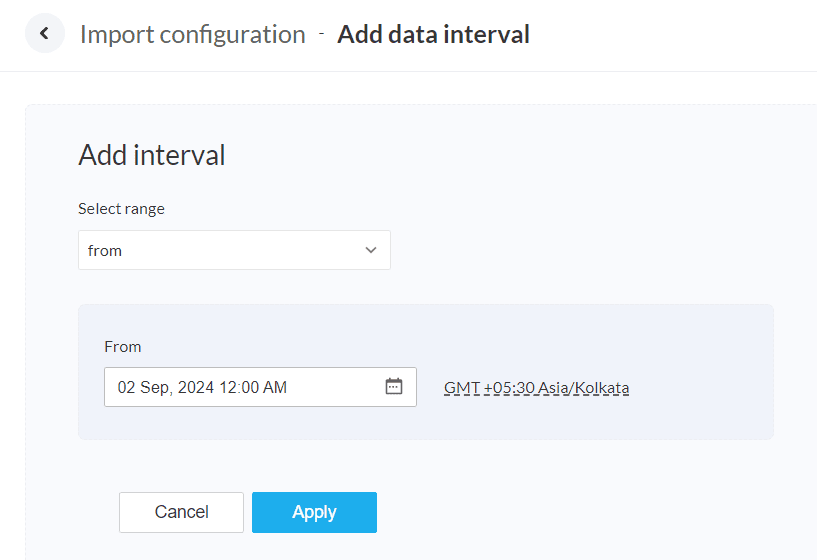Image resolution: width=817 pixels, height=560 pixels.
Task: Click the GMT +05:30 Asia/Kolkata timezone
Action: tap(536, 388)
